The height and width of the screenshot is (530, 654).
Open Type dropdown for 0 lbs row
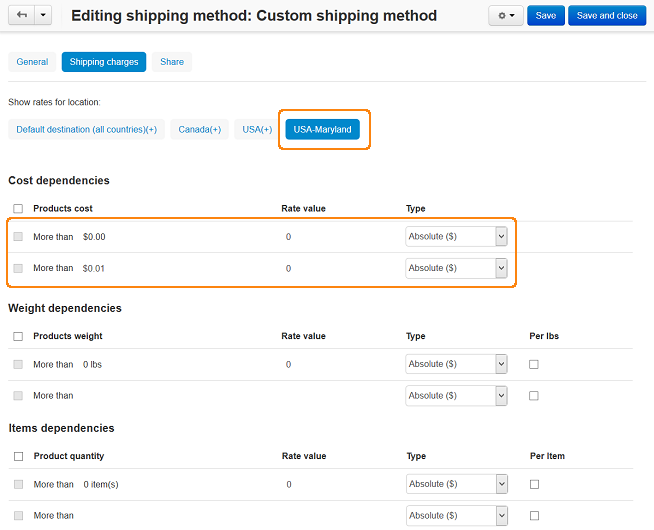pos(456,364)
